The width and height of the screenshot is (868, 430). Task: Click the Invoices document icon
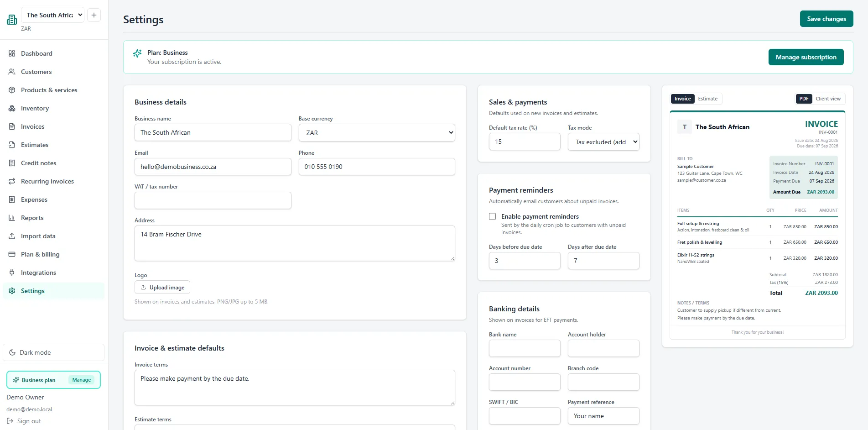click(12, 126)
